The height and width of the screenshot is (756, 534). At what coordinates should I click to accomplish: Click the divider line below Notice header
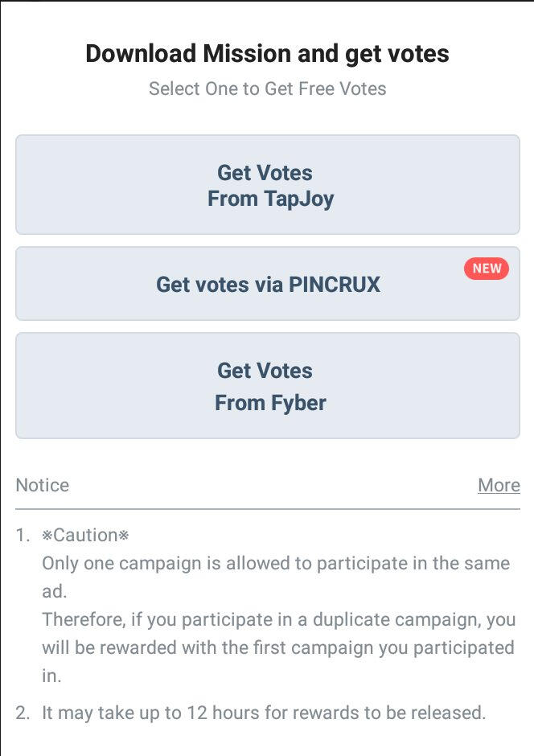(267, 509)
